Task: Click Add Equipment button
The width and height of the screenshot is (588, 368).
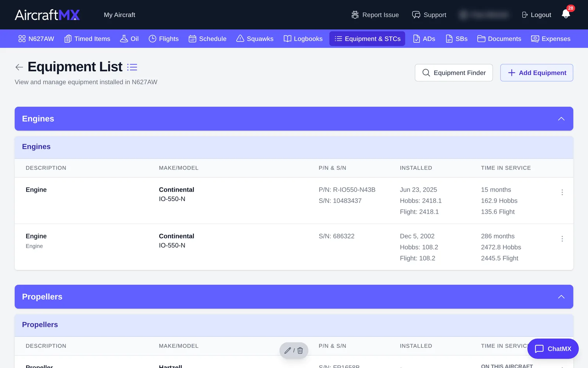Action: pyautogui.click(x=537, y=73)
